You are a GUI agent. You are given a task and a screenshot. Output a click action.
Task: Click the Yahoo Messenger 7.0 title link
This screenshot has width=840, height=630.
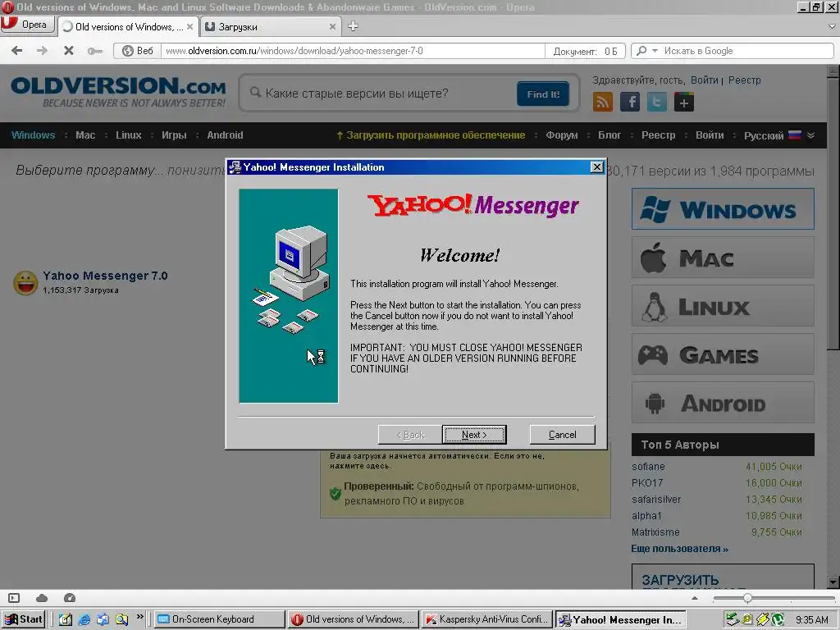105,276
